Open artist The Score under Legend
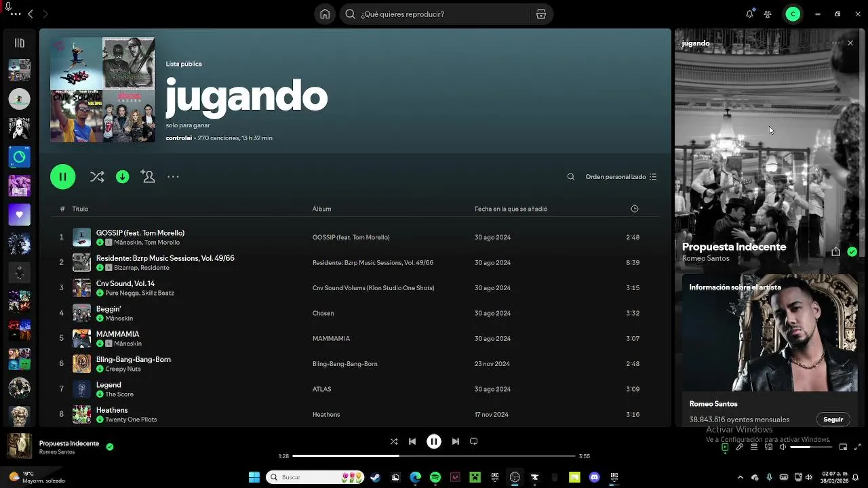The height and width of the screenshot is (488, 868). pos(119,394)
